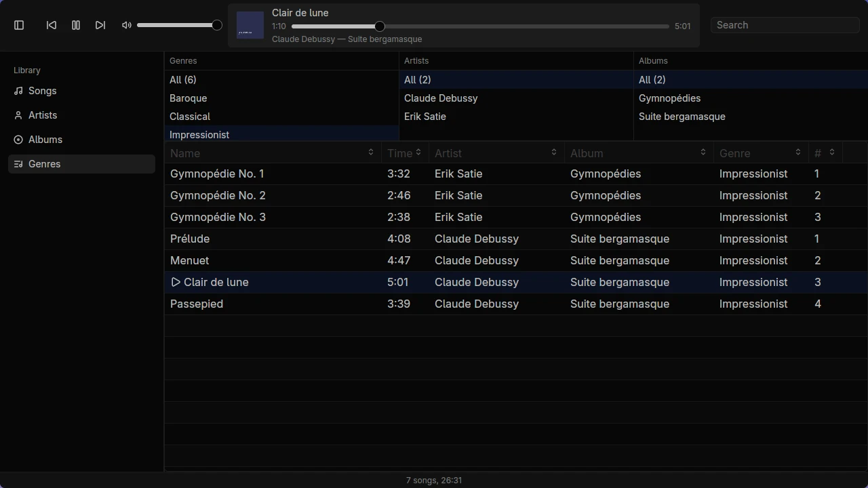Sort by the Album column sort arrows
The width and height of the screenshot is (868, 488).
click(x=703, y=152)
